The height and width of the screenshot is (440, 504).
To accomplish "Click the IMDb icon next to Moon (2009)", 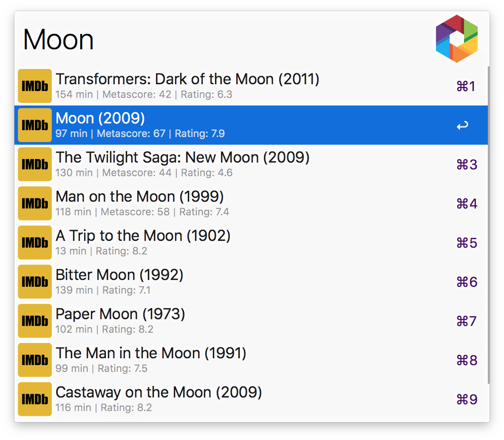I will [x=35, y=125].
